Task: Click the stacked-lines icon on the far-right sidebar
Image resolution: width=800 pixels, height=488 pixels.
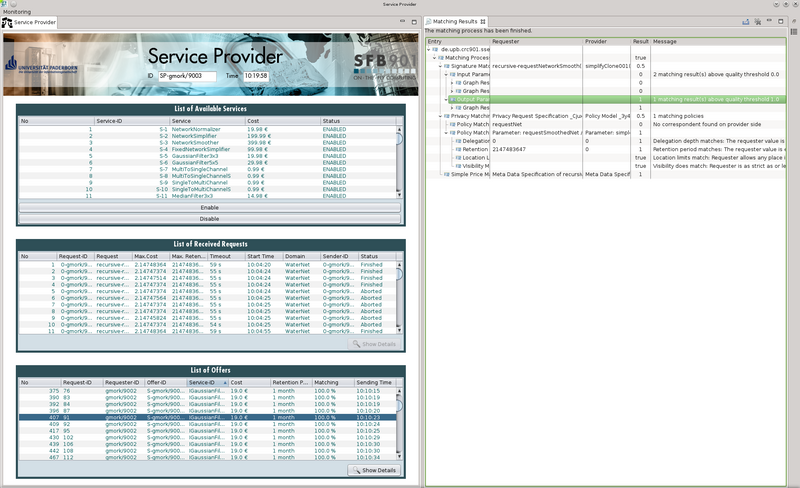Action: point(794,32)
